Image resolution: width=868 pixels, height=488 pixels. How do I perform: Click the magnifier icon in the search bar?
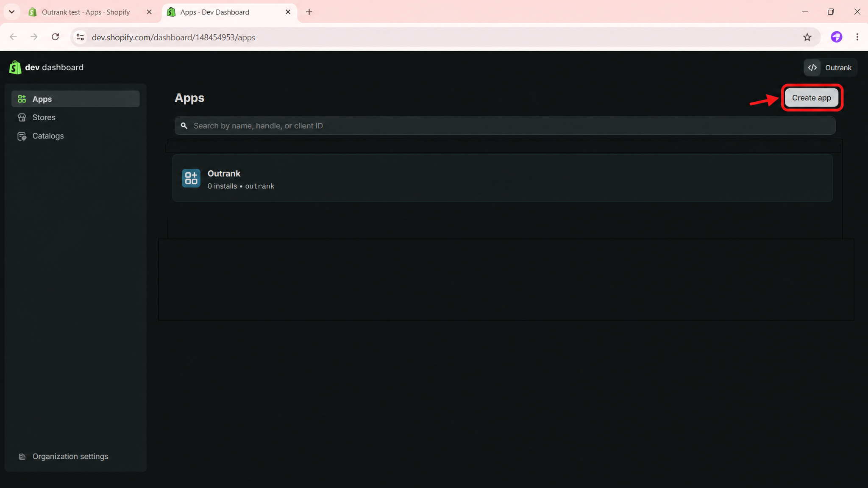coord(184,126)
